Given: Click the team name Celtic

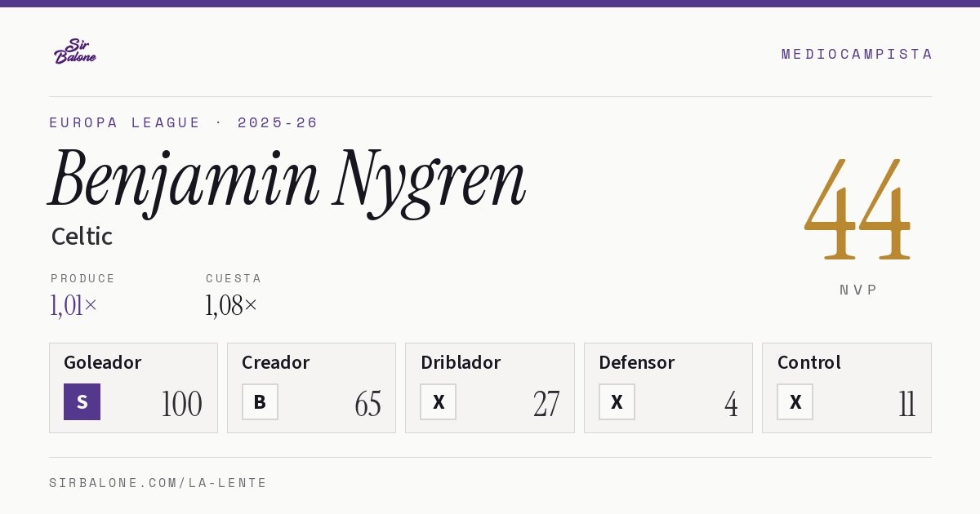Looking at the screenshot, I should pos(82,237).
